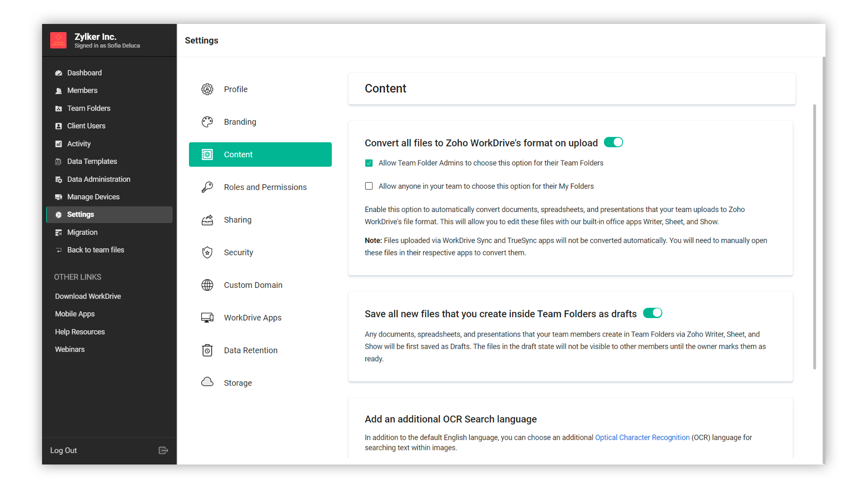The height and width of the screenshot is (488, 868).
Task: Click the content panel vertical scrollbar
Action: pos(815,237)
